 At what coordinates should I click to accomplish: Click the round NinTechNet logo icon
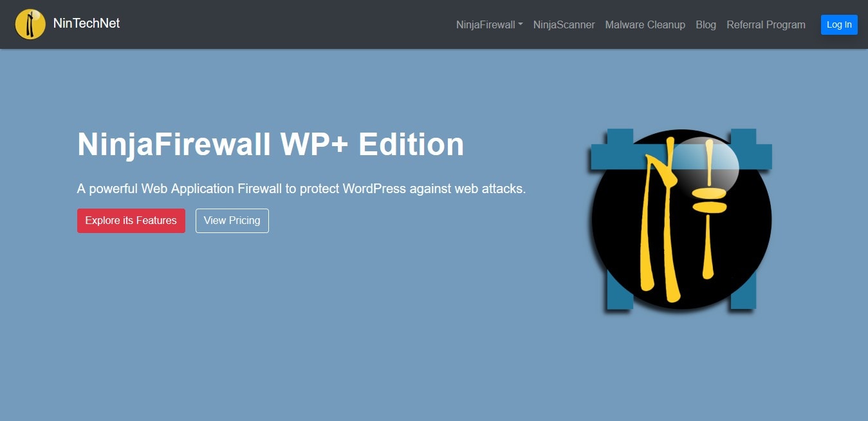[30, 24]
